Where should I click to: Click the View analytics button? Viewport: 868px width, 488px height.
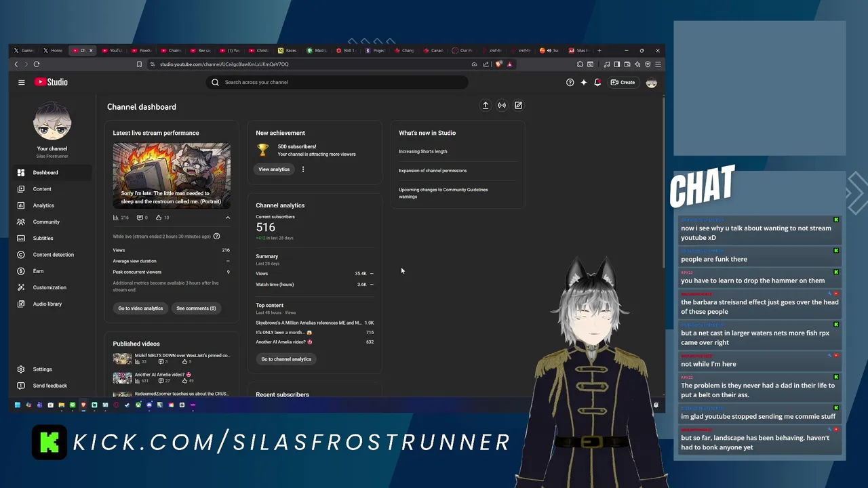point(274,169)
